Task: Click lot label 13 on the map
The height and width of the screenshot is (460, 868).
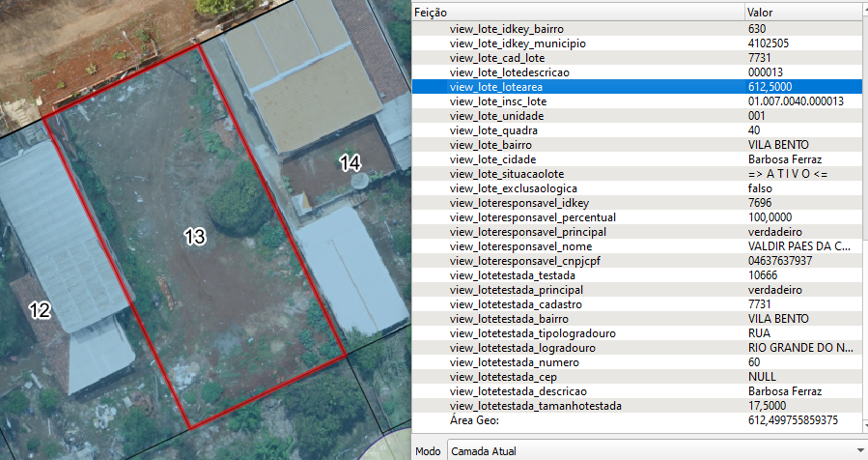Action: point(195,237)
